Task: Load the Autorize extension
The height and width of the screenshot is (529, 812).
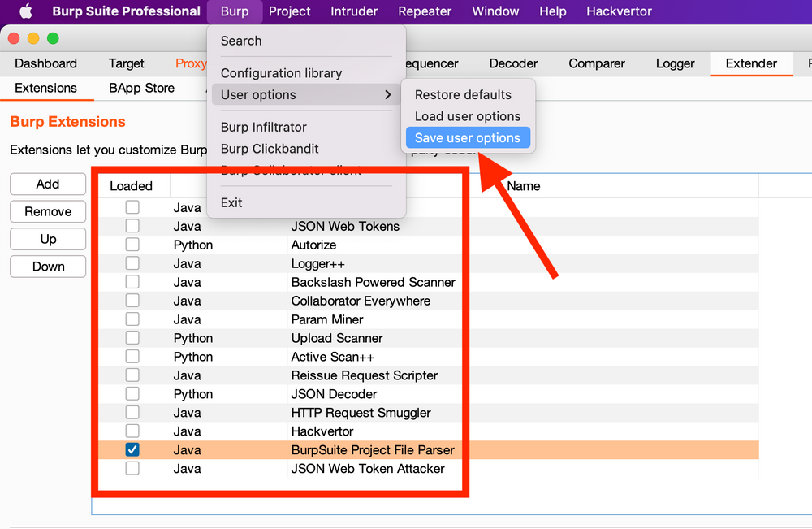Action: coord(132,245)
